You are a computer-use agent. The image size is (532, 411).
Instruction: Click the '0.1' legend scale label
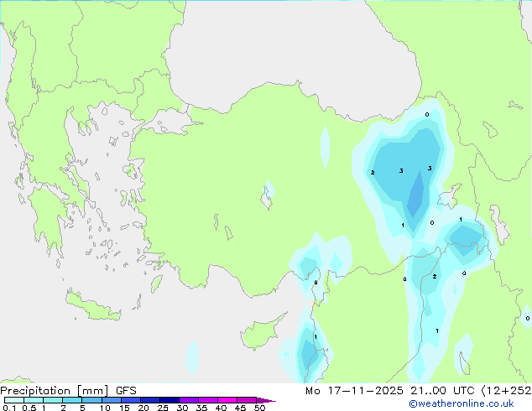[x=9, y=408]
